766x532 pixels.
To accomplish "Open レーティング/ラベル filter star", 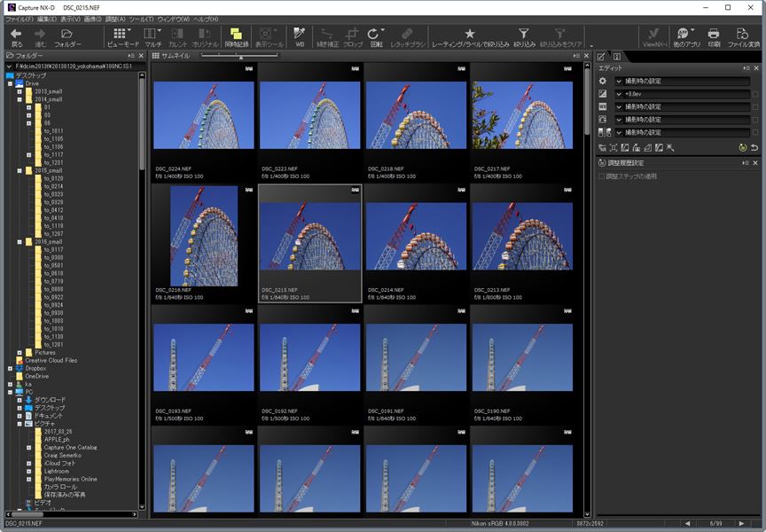I will coord(470,37).
